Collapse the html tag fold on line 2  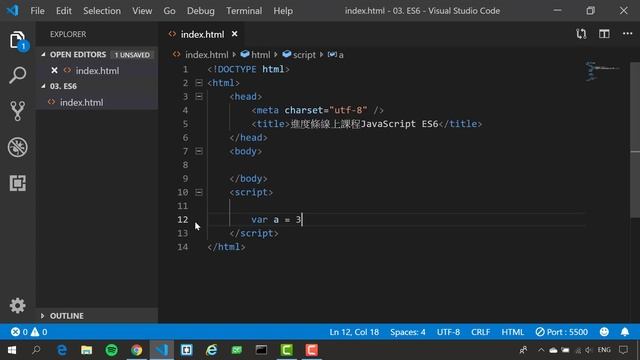199,83
